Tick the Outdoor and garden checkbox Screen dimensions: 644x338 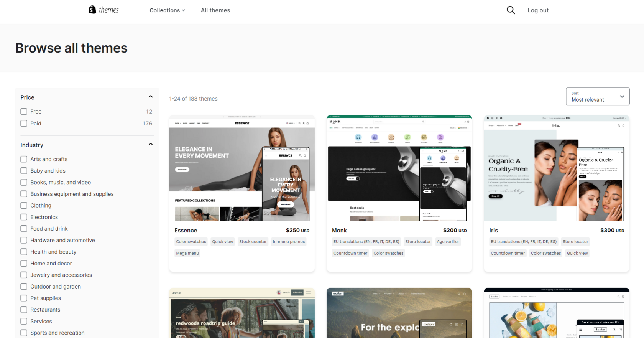coord(24,287)
